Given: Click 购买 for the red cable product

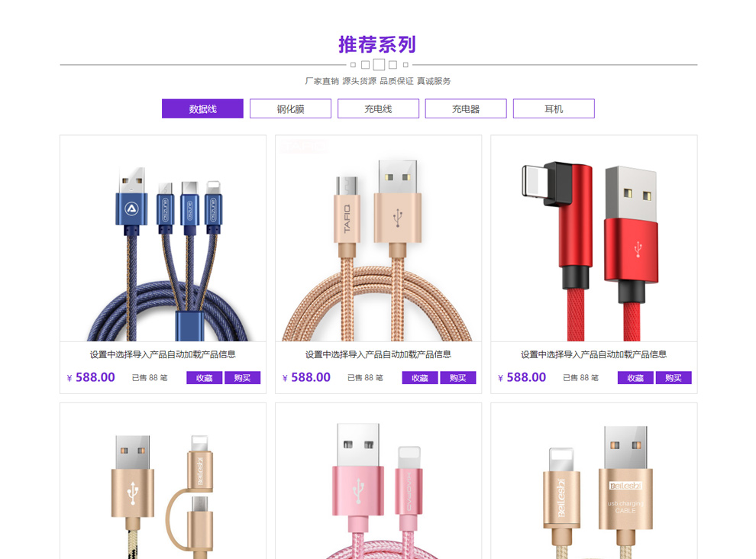Looking at the screenshot, I should [674, 378].
